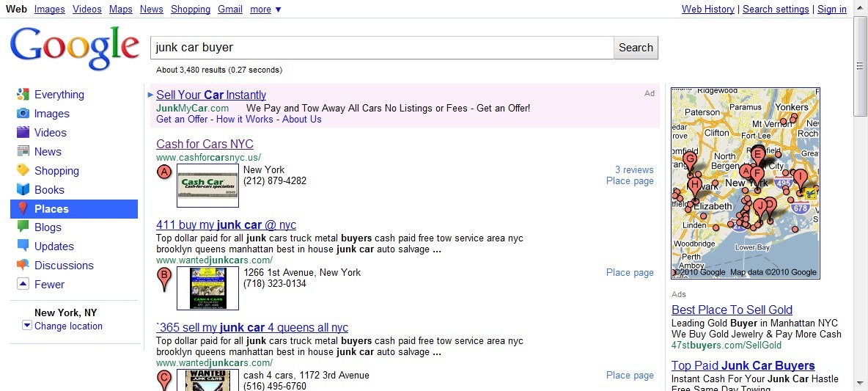Choose the Videos filter film icon
Image resolution: width=868 pixels, height=391 pixels.
(x=23, y=132)
